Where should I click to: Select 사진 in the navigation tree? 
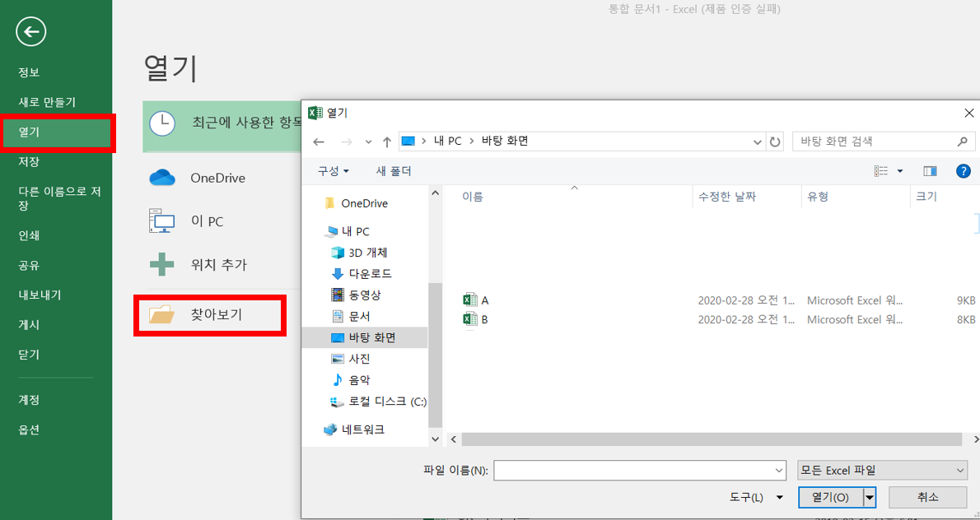coord(352,359)
